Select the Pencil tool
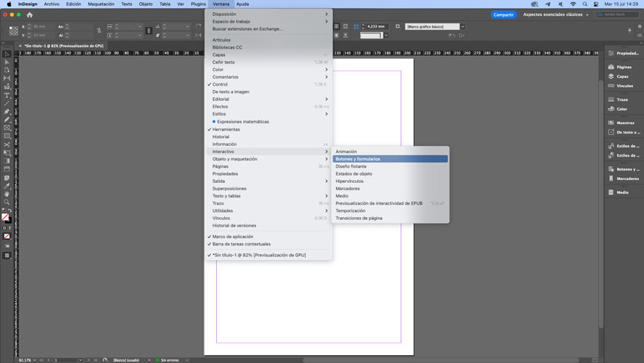Viewport: 644px width, 363px height. point(7,120)
